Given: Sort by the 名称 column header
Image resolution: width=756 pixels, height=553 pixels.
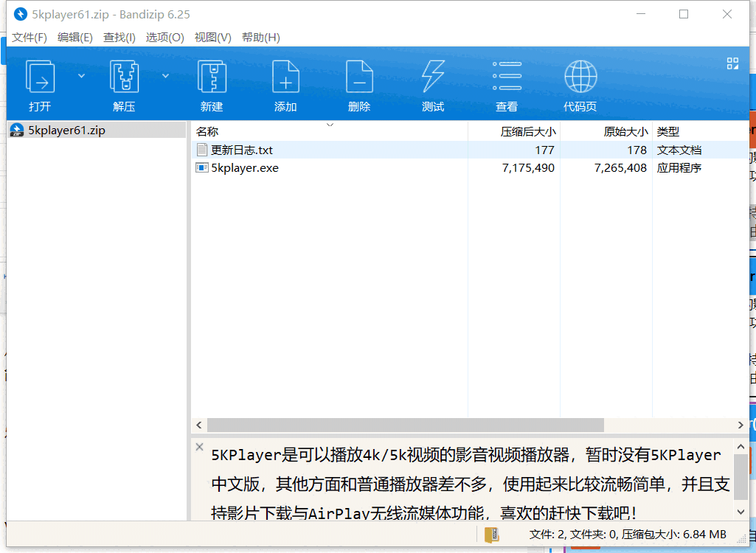Looking at the screenshot, I should [207, 132].
